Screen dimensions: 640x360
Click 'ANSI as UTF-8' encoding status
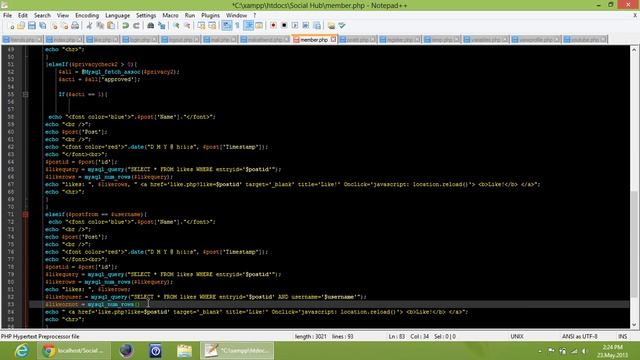coord(580,337)
